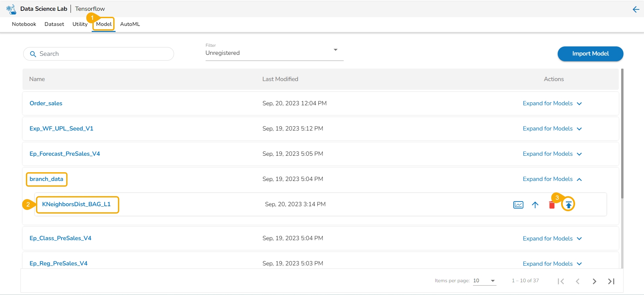
Task: Switch to the Notebook tab
Action: pos(24,24)
